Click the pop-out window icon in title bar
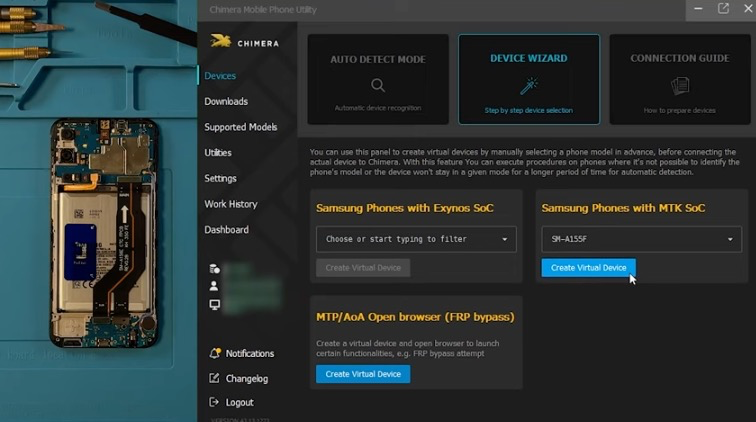The width and height of the screenshot is (756, 422). [x=723, y=9]
